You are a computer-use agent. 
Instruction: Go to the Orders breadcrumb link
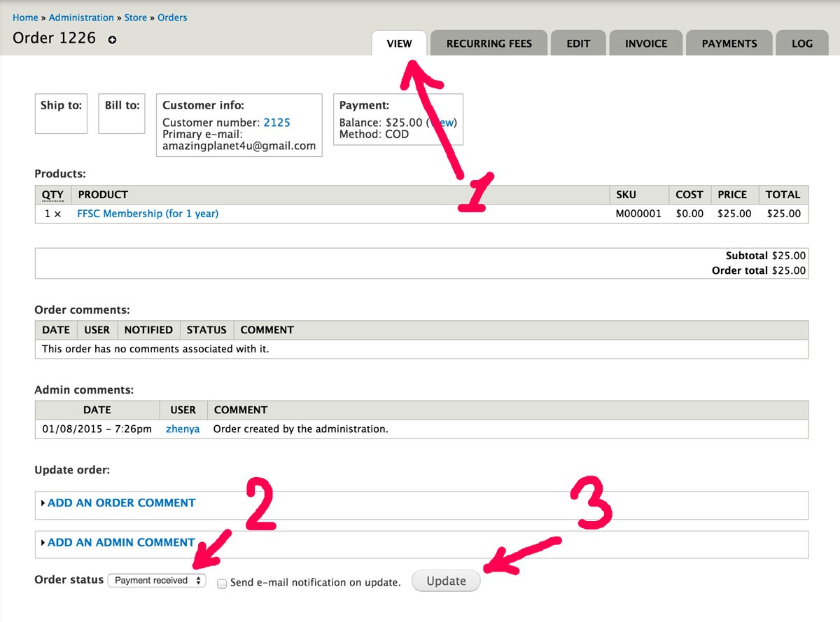(x=172, y=18)
